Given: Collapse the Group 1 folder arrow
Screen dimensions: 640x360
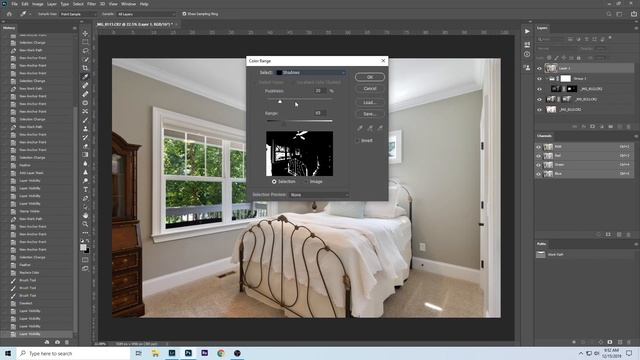Looking at the screenshot, I should pyautogui.click(x=546, y=79).
